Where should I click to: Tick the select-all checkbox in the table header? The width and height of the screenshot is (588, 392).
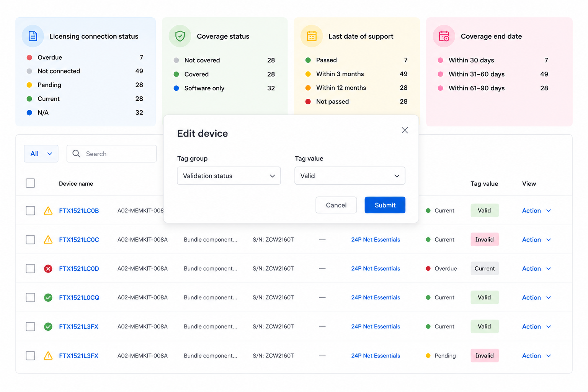(30, 183)
